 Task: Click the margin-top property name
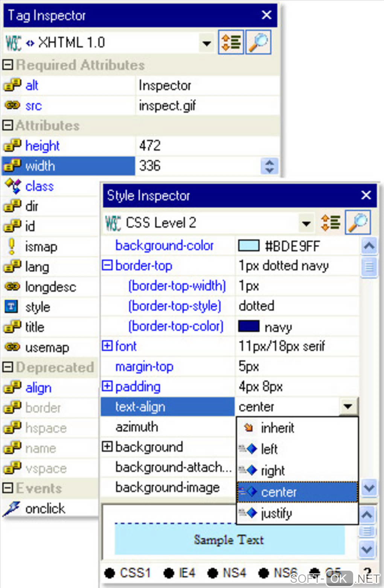pos(144,367)
